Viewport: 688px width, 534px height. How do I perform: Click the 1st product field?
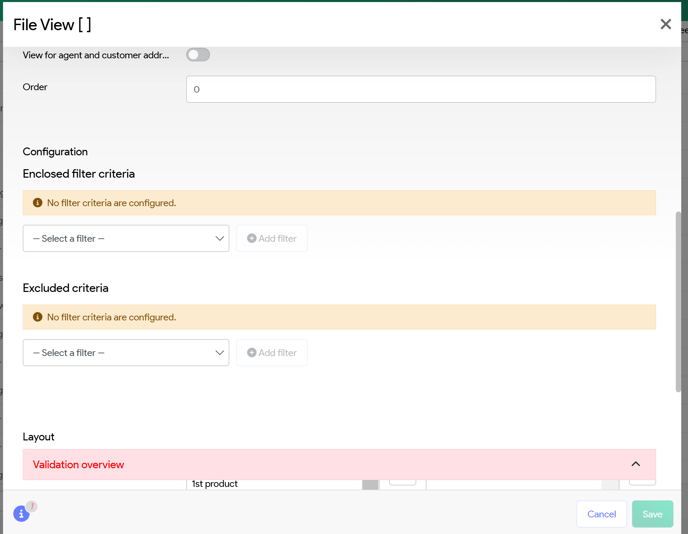272,484
